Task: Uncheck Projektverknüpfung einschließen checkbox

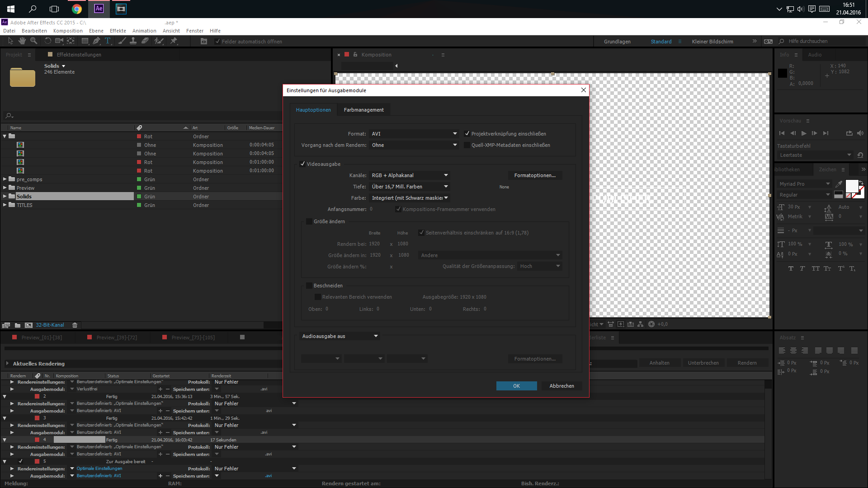Action: pos(467,134)
